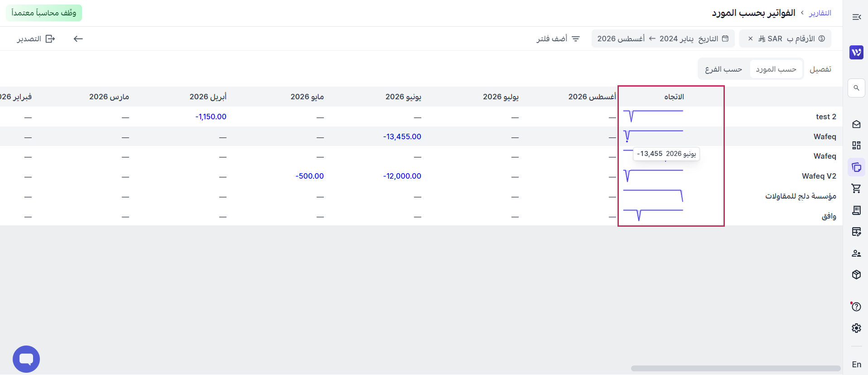Viewport: 868px width, 375px height.
Task: Go to التقارير breadcrumb link
Action: (820, 13)
